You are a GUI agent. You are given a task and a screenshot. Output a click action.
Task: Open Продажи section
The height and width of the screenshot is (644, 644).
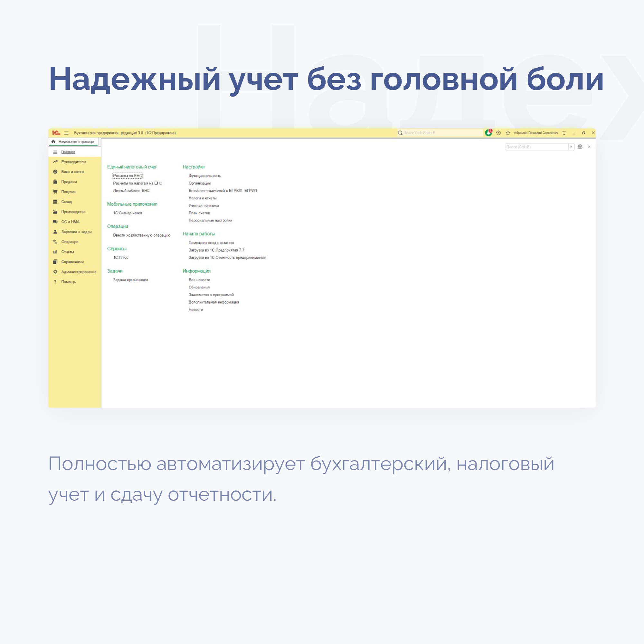click(x=75, y=182)
